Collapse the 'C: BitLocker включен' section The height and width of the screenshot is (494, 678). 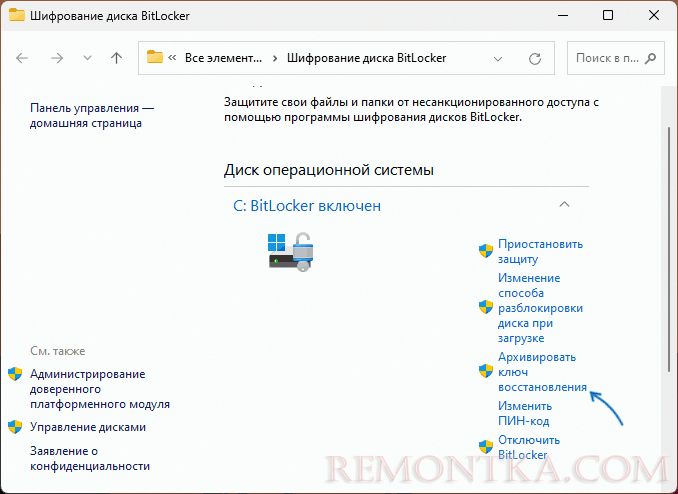(x=564, y=204)
